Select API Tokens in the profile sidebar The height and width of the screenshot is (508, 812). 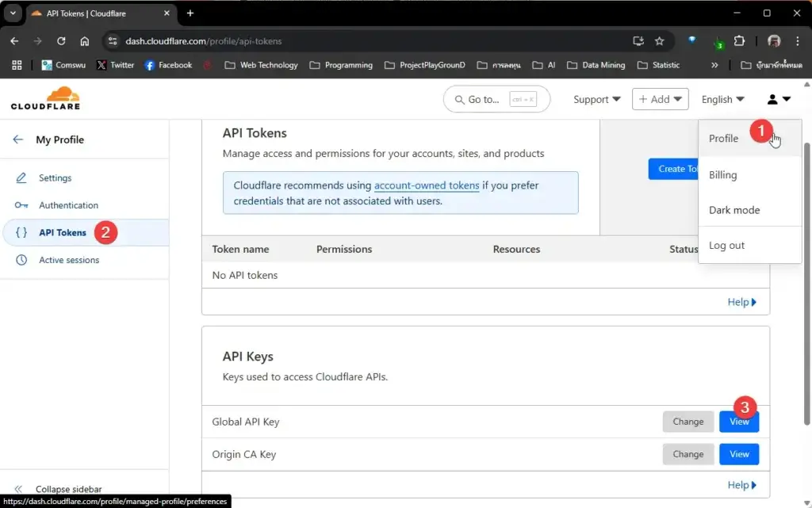tap(86, 233)
